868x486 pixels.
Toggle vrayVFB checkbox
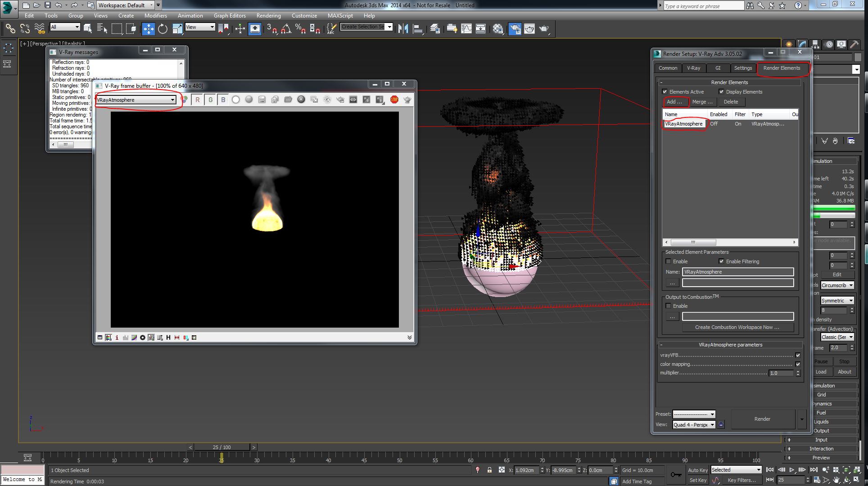pyautogui.click(x=798, y=355)
